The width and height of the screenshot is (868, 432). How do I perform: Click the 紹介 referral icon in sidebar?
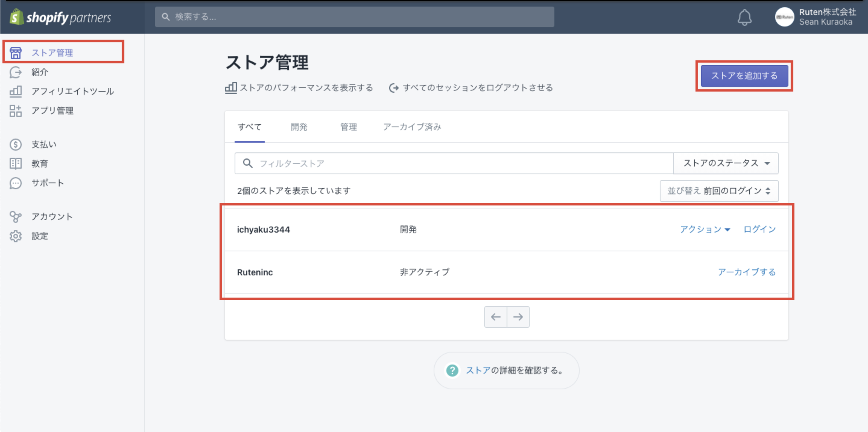tap(15, 72)
